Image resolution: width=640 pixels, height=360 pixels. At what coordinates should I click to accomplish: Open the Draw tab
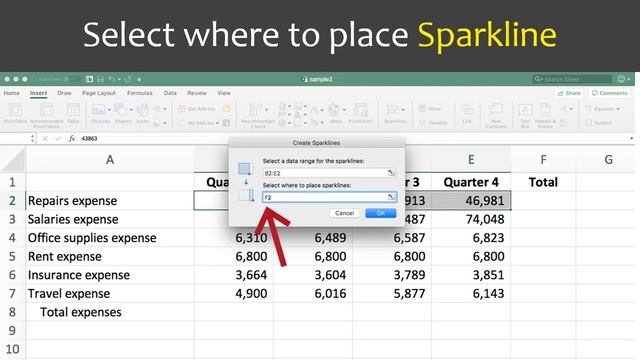point(64,93)
